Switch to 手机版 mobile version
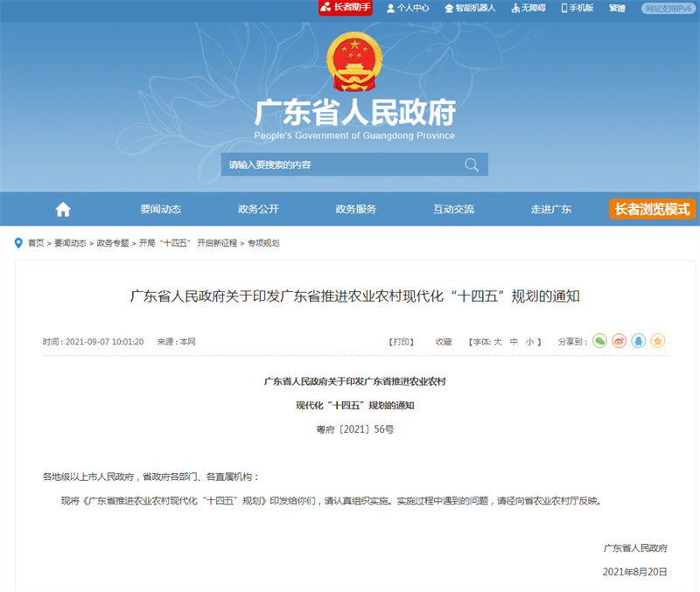 [x=577, y=8]
